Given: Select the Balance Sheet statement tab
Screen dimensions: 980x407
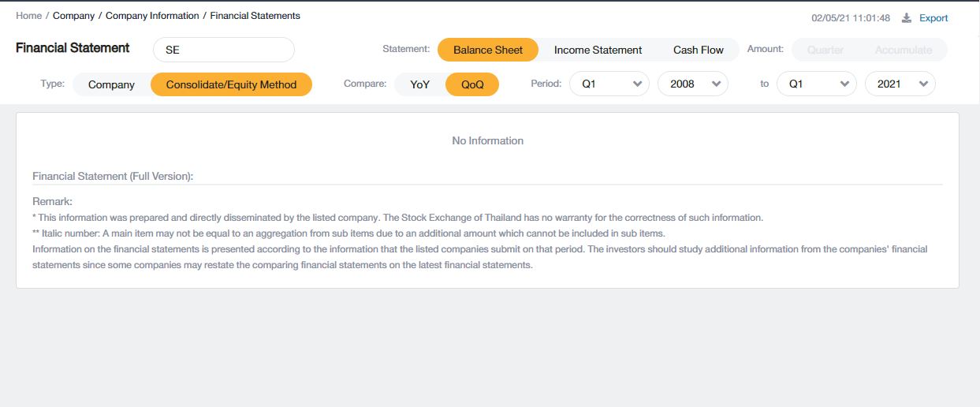Looking at the screenshot, I should click(487, 50).
